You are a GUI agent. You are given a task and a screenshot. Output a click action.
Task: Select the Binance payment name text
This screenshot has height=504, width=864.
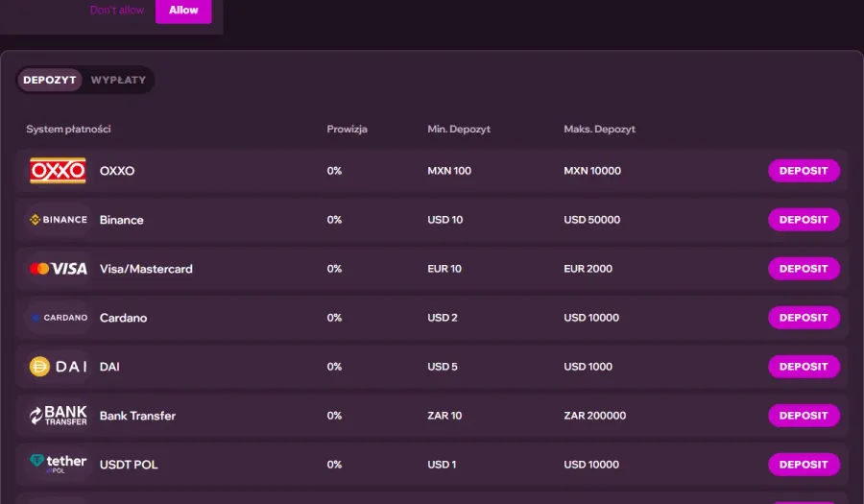[x=121, y=220]
